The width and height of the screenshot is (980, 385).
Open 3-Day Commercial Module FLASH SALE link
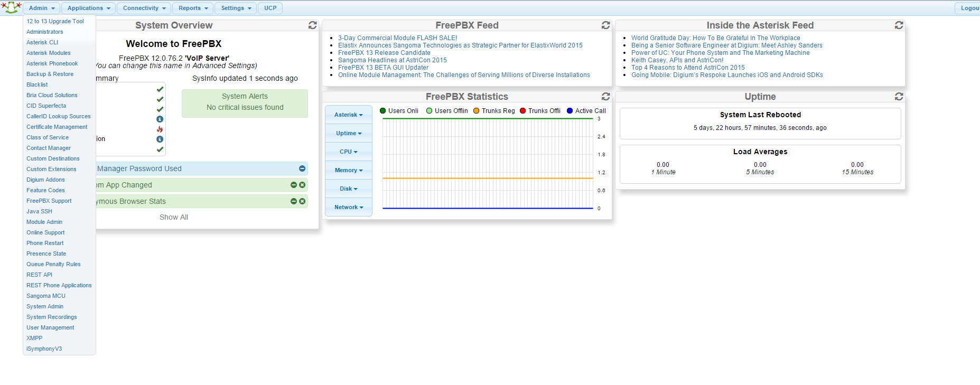coord(397,38)
